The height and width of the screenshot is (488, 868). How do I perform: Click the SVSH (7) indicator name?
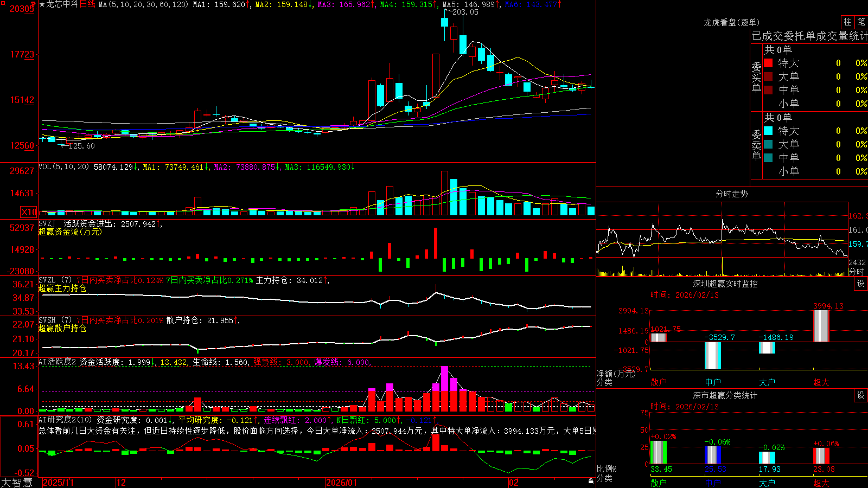click(x=55, y=320)
